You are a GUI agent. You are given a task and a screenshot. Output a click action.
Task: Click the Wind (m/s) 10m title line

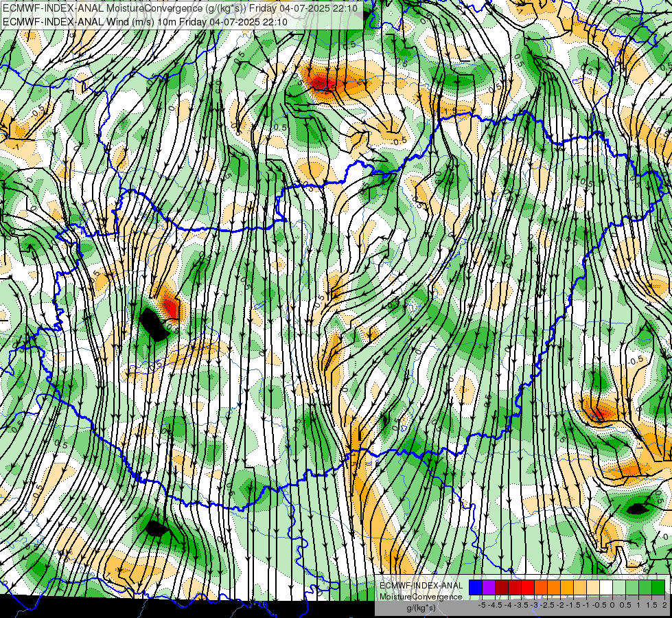[145, 22]
